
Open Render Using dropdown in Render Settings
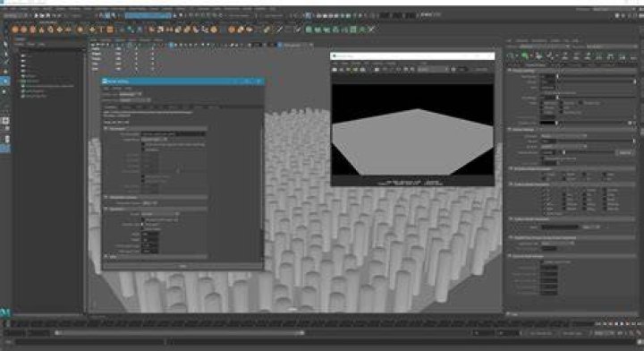pos(135,100)
